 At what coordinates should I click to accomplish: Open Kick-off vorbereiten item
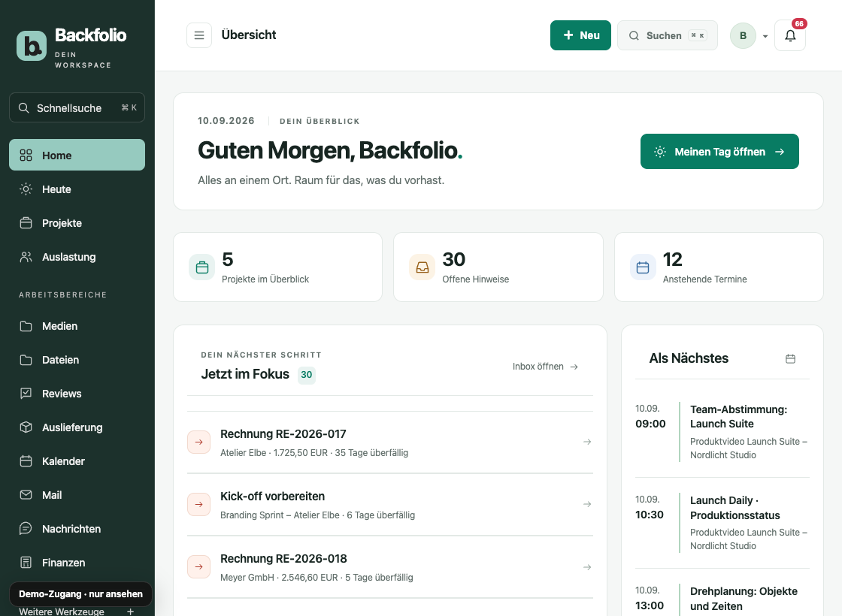point(390,504)
